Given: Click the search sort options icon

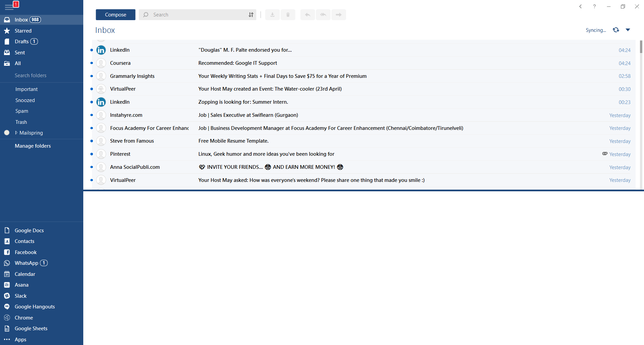Looking at the screenshot, I should coord(251,15).
